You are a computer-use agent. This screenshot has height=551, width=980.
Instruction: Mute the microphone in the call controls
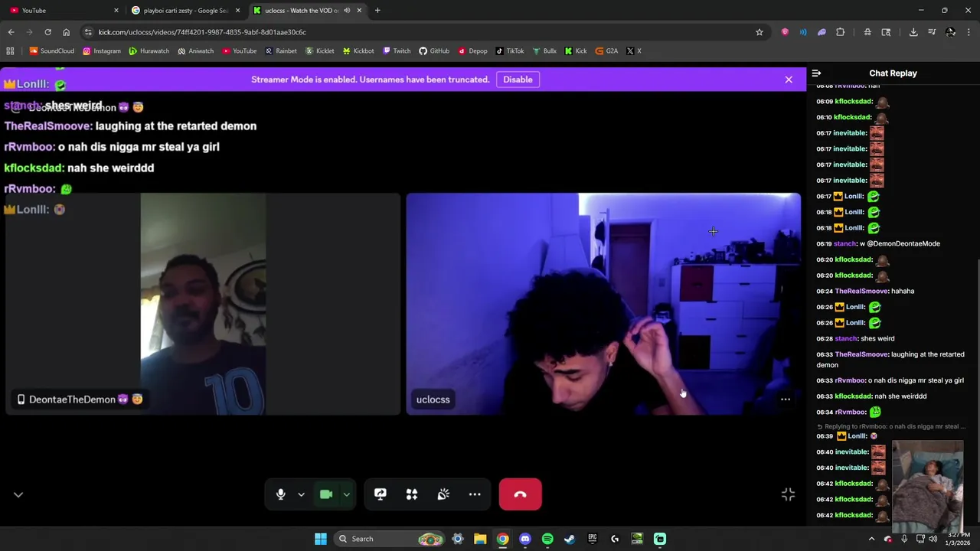point(281,494)
